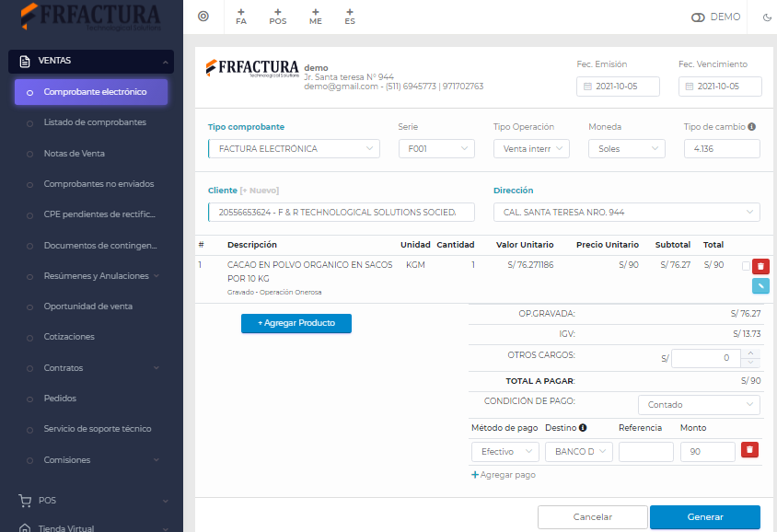777x532 pixels.
Task: Open the Destino BANCO dropdown
Action: 579,452
